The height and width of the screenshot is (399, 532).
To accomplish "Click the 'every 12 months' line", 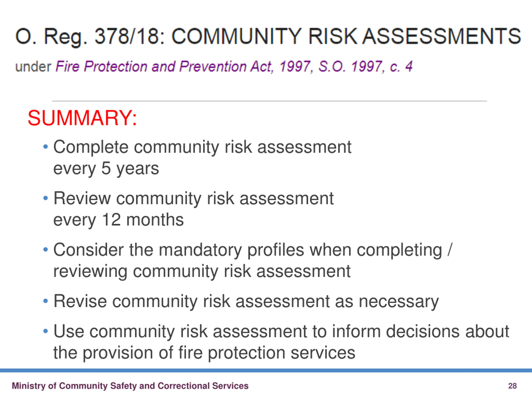I will tap(118, 220).
